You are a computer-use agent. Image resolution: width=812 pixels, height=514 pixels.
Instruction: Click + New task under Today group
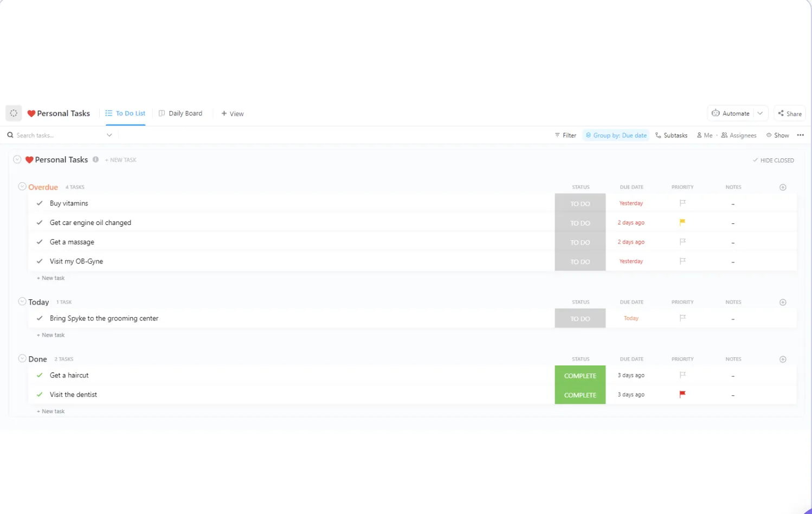click(50, 335)
